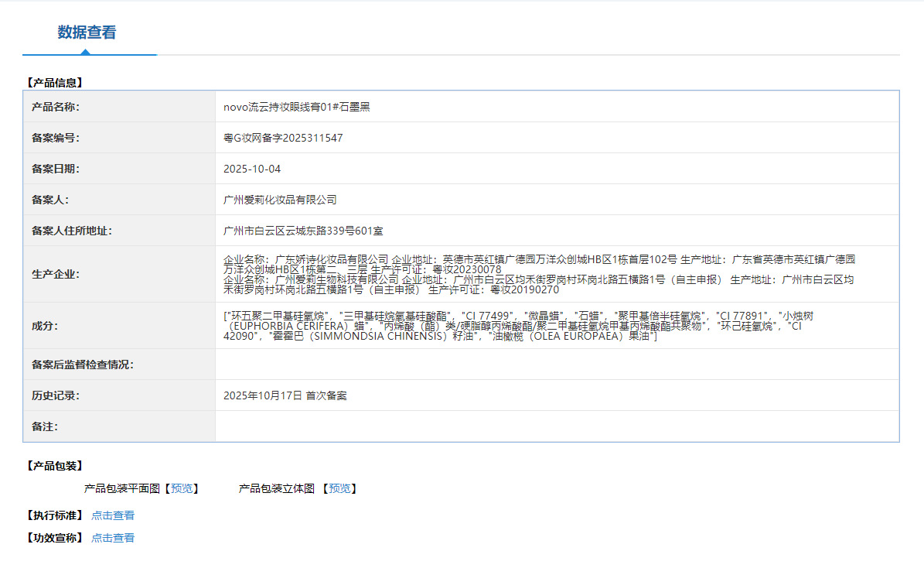Preview the 产品包装立体图 image
924x575 pixels.
(339, 489)
